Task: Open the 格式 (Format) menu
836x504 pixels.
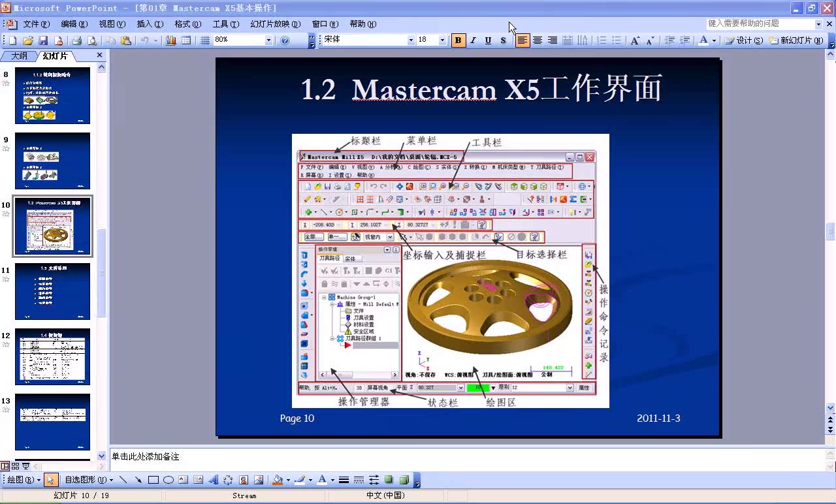Action: pos(187,24)
